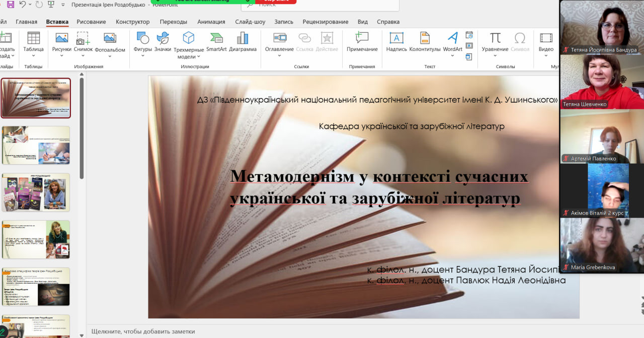Start slideshow from beginning via quick access icon

(x=50, y=5)
